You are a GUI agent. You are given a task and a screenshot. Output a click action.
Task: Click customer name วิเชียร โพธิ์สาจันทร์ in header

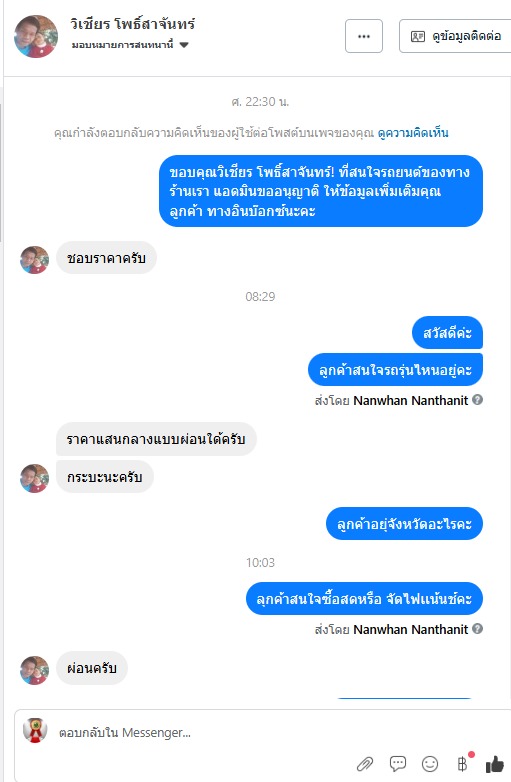click(x=133, y=24)
